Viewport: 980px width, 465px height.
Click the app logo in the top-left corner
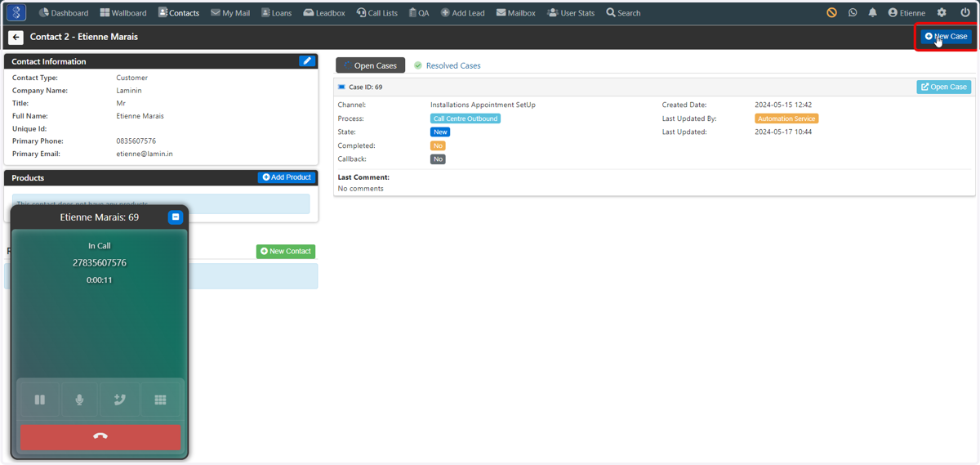point(16,12)
